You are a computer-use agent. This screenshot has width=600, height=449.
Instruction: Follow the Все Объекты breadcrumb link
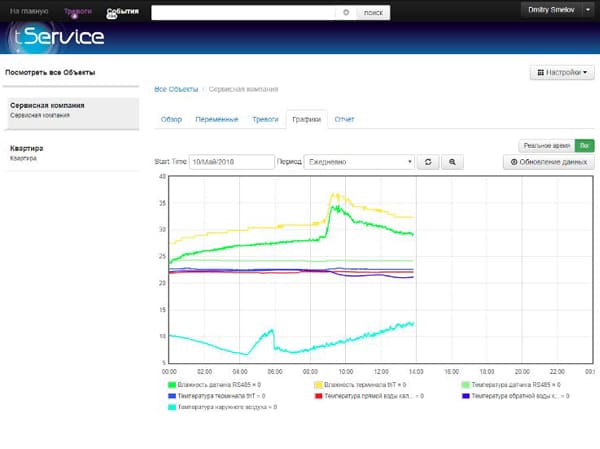[176, 89]
